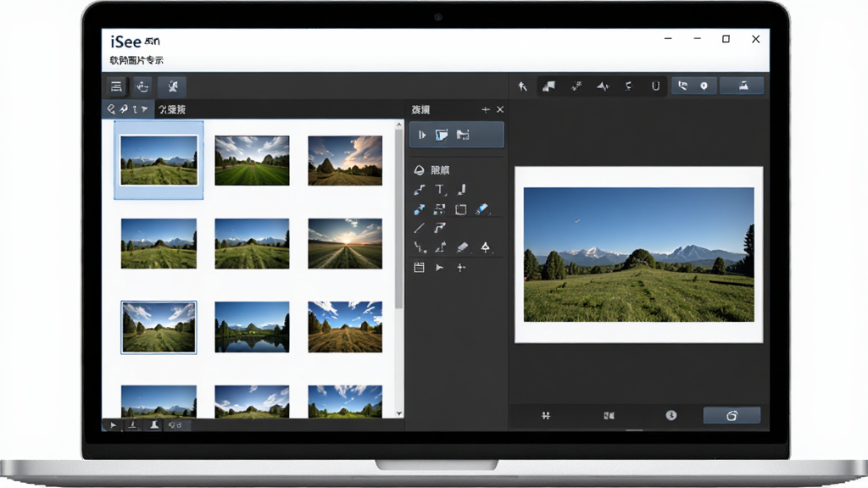
Task: Expand the small arrow dropdown in the thumbnail header
Action: point(144,109)
